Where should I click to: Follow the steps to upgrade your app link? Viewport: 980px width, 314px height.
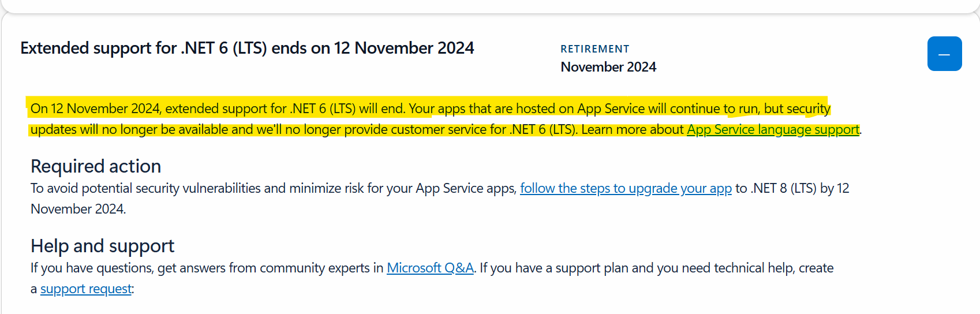(x=626, y=189)
